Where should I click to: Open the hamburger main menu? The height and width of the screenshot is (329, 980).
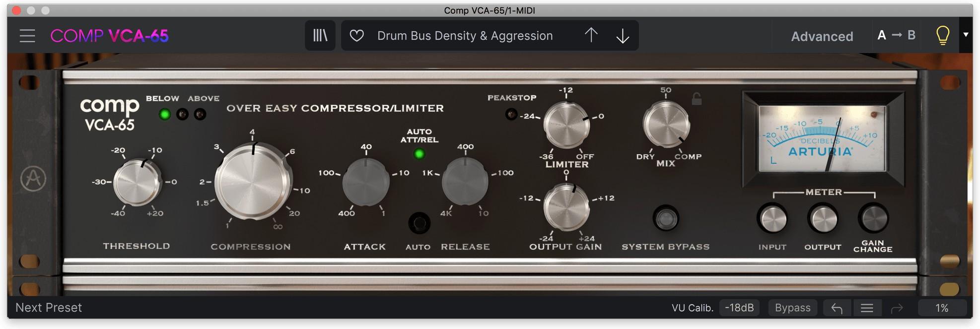(x=27, y=36)
